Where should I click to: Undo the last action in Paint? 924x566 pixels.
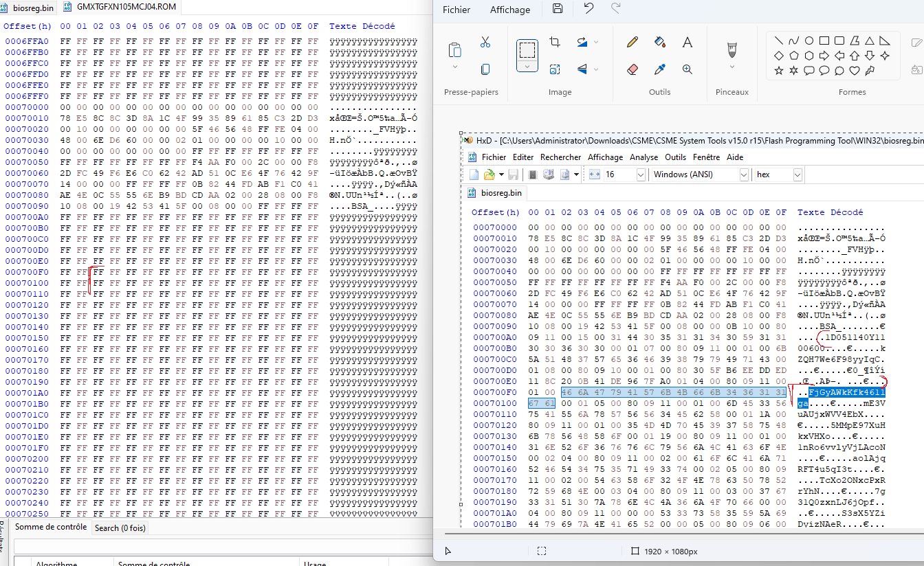tap(588, 9)
